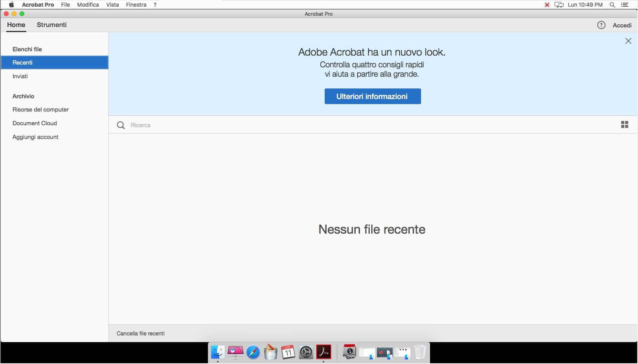The height and width of the screenshot is (364, 638).
Task: Open the Finestra menu
Action: 136,5
